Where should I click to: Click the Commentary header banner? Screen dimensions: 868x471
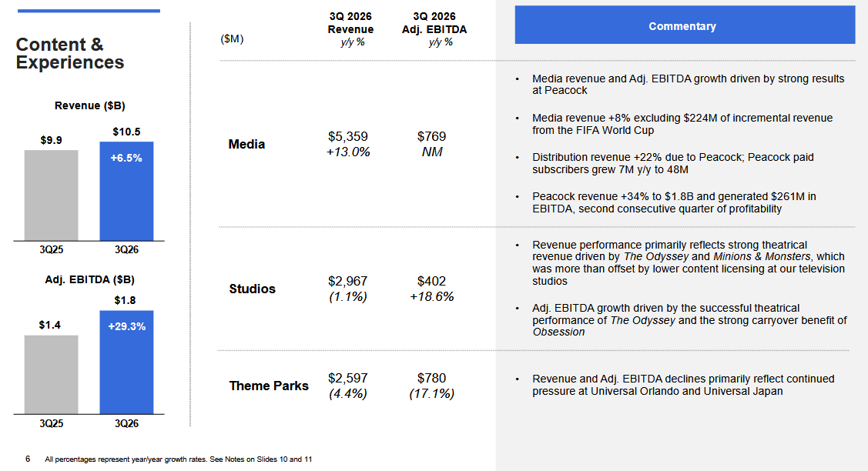pyautogui.click(x=685, y=25)
